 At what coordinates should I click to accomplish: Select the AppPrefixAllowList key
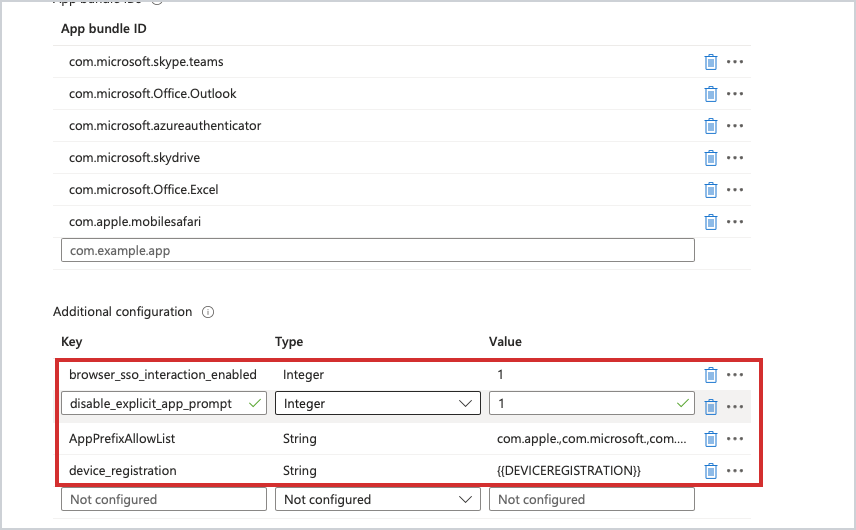(x=122, y=439)
